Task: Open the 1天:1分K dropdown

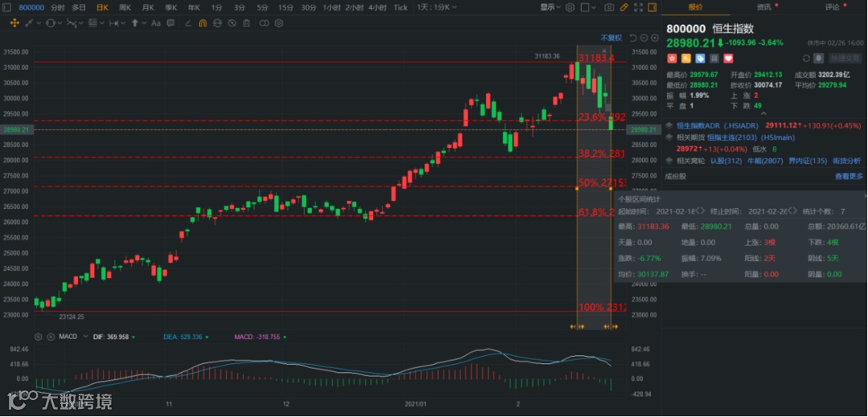Action: pyautogui.click(x=437, y=7)
